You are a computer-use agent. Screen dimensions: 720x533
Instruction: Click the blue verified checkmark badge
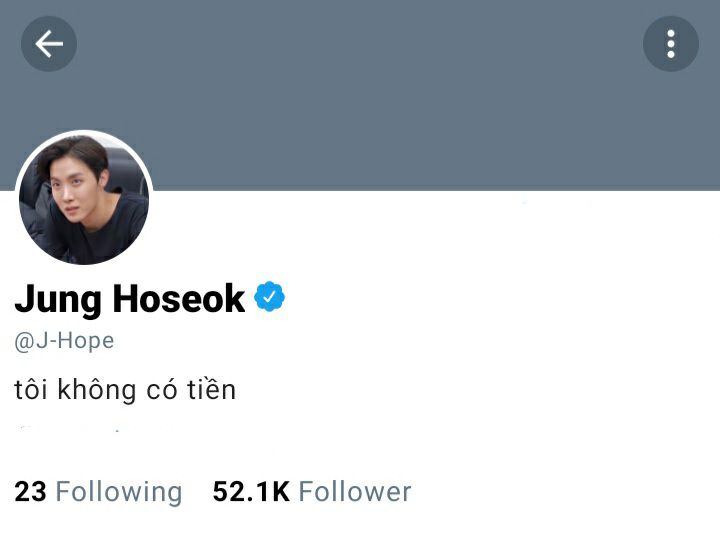point(270,297)
